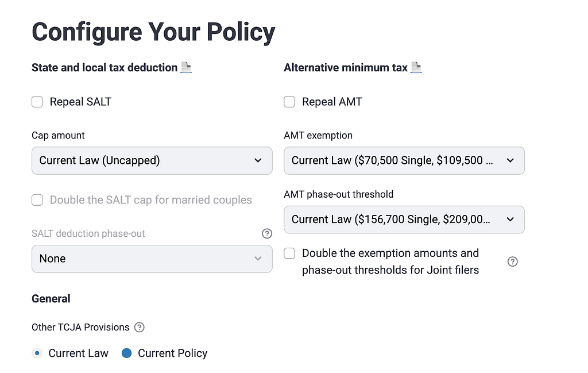This screenshot has width=588, height=373.
Task: Check Double the exemption amounts for Joint filers
Action: [289, 253]
